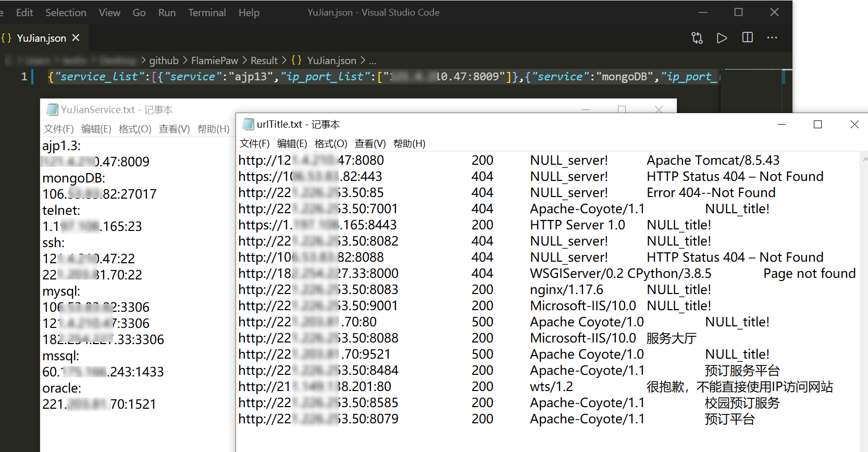Screen dimensions: 868x452
Task: Close the YuJian.json editor tab
Action: [x=76, y=38]
